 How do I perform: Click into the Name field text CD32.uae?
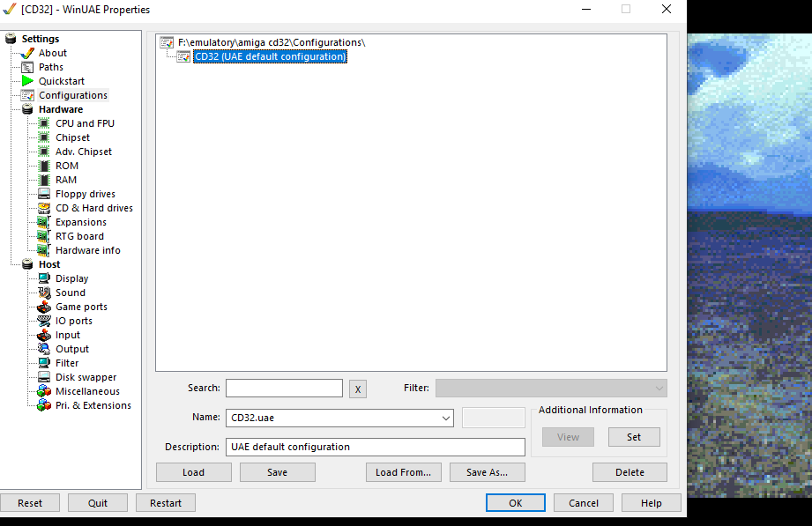coord(252,418)
